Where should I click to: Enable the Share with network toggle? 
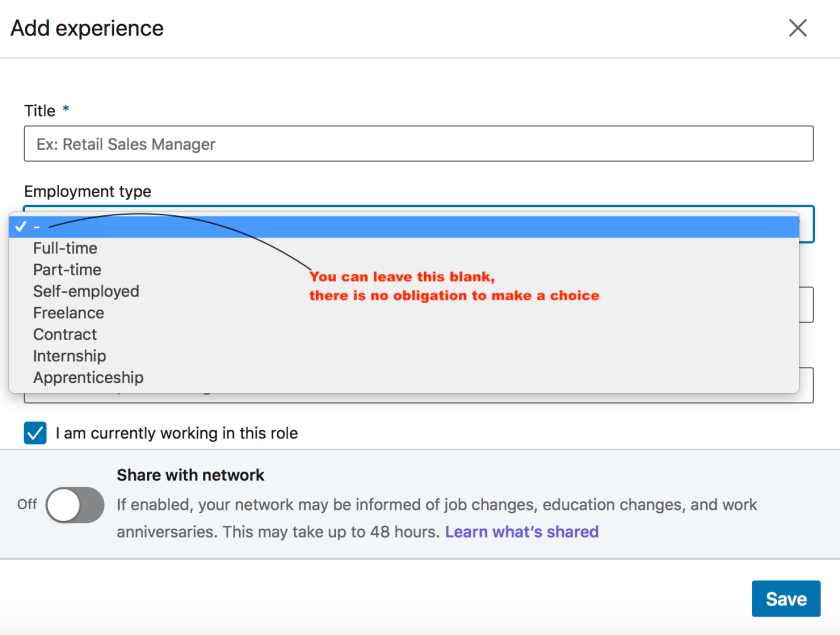75,505
